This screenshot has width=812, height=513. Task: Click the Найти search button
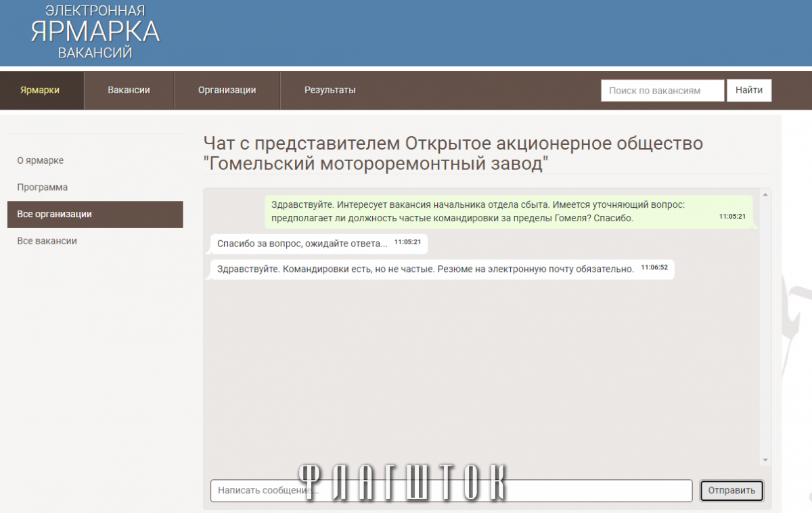(749, 90)
